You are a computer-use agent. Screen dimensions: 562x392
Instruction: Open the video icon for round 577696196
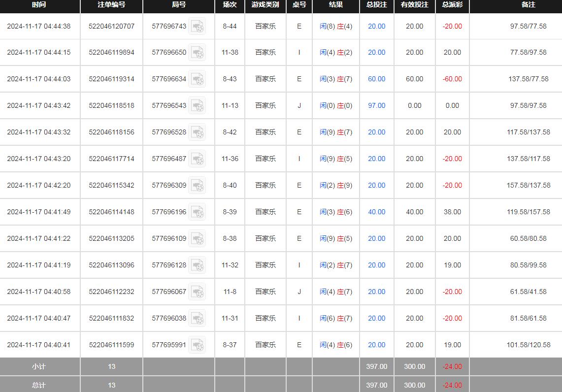coord(198,212)
